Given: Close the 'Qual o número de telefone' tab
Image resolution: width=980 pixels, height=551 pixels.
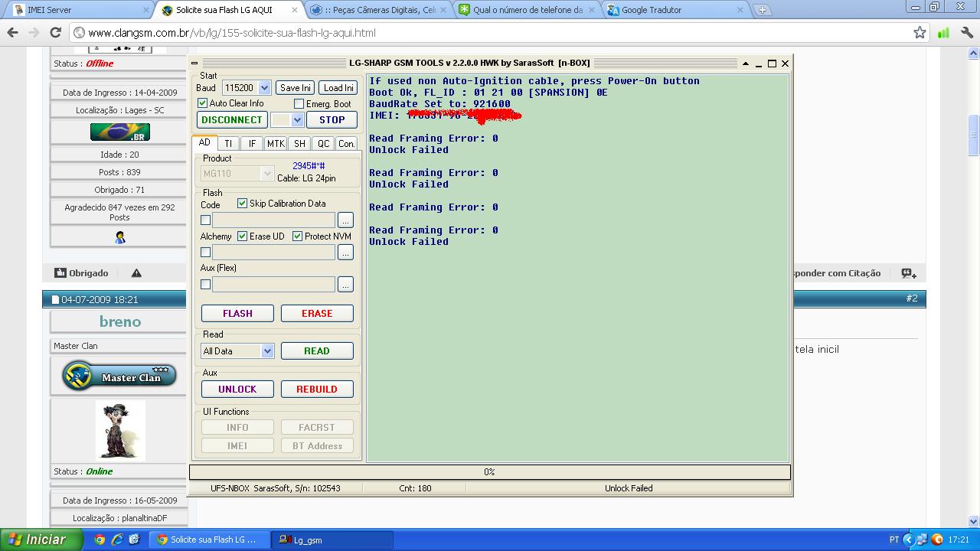Looking at the screenshot, I should pyautogui.click(x=592, y=10).
